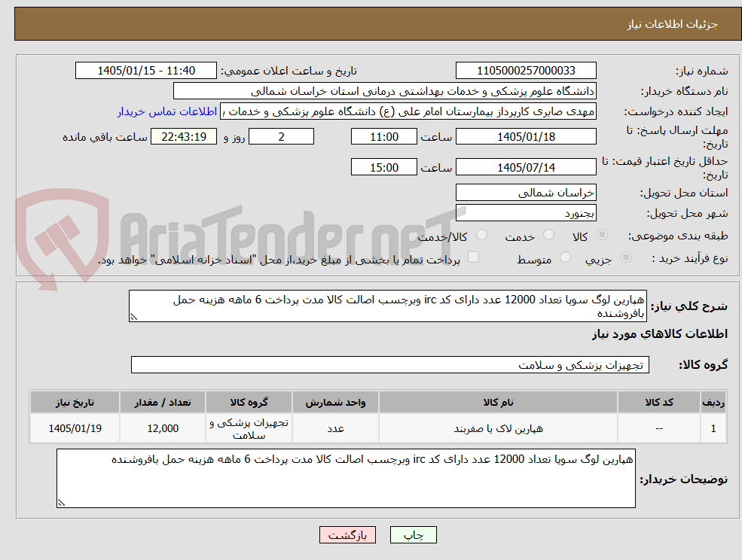Click the تعداد / مقدار column header
Viewport: 742px width, 560px height.
pos(163,402)
